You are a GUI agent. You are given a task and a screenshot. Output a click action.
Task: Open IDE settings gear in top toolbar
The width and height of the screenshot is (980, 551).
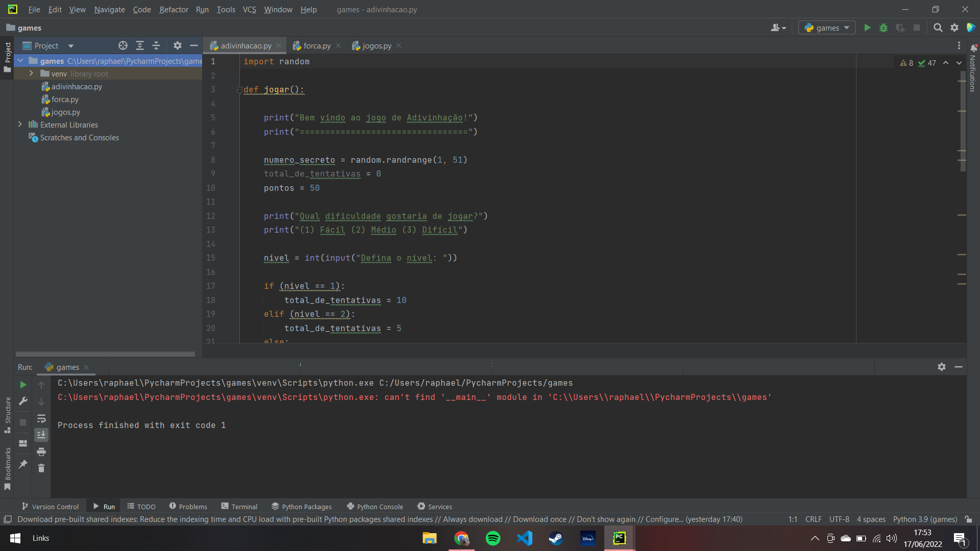point(954,28)
